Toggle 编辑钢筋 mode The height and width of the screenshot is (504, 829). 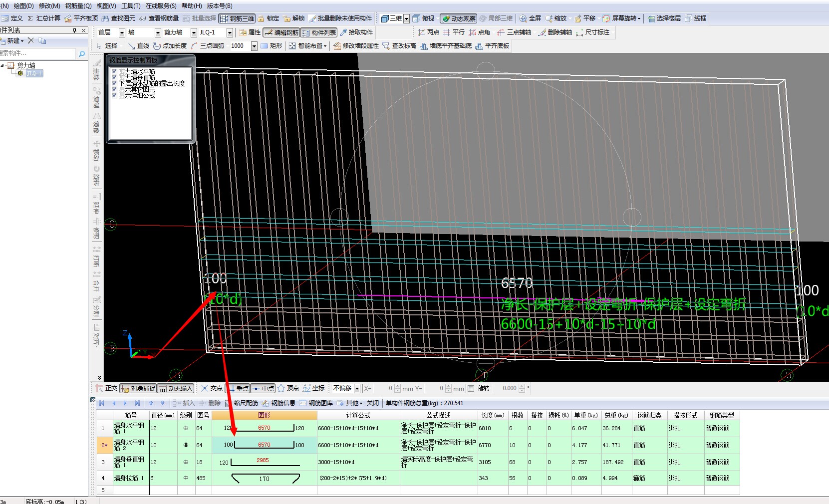pos(281,32)
